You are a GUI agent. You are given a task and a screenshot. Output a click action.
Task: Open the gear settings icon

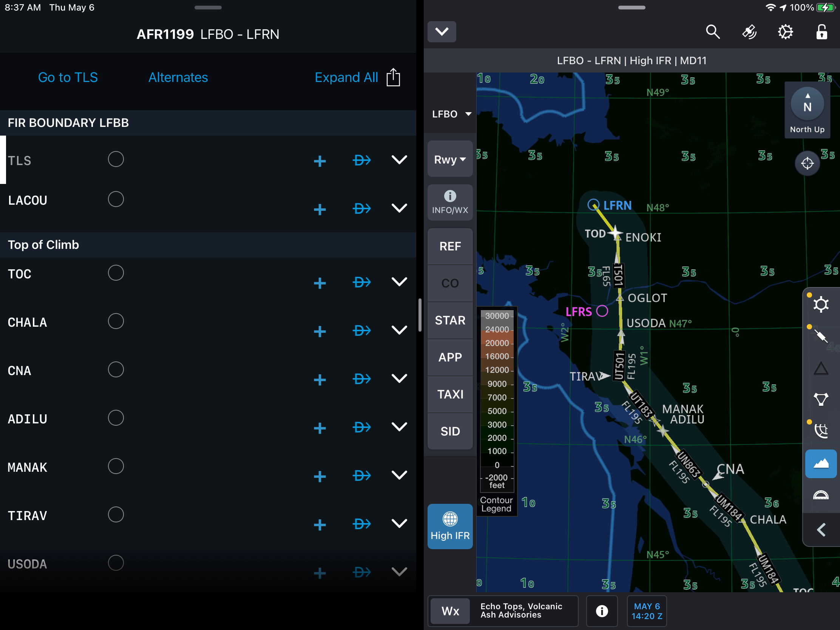coord(785,32)
